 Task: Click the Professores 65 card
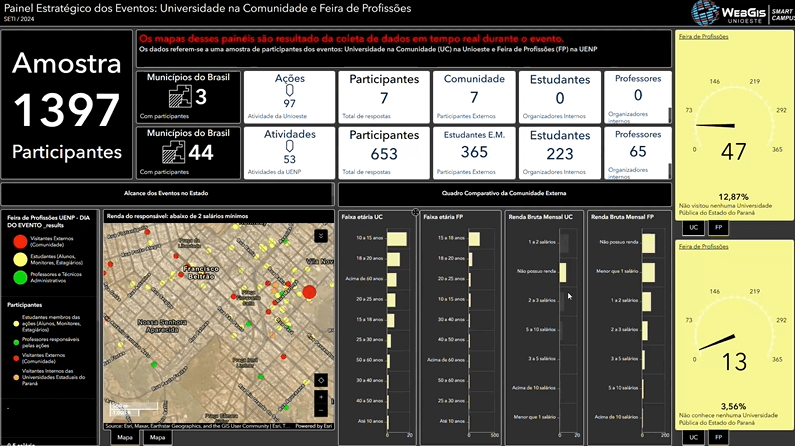(x=638, y=153)
